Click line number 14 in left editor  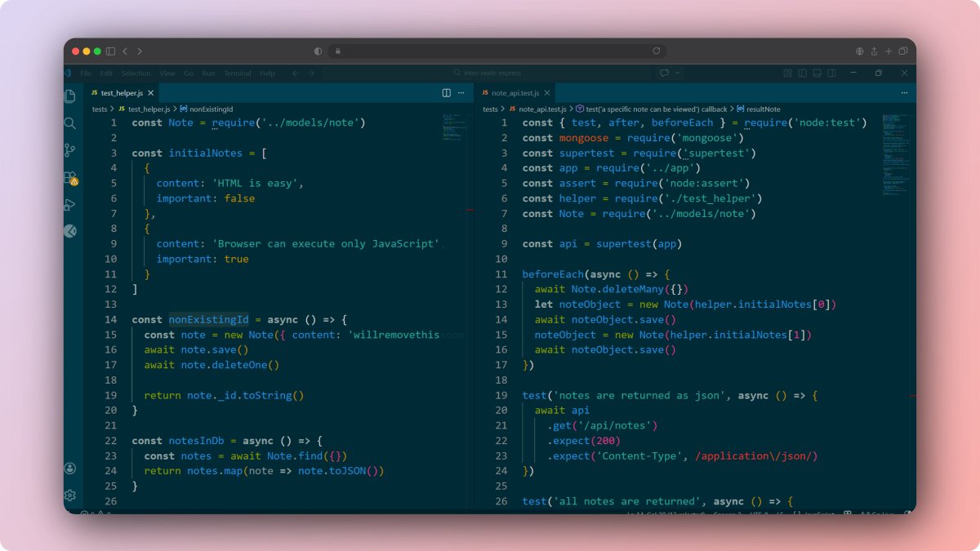click(x=111, y=319)
